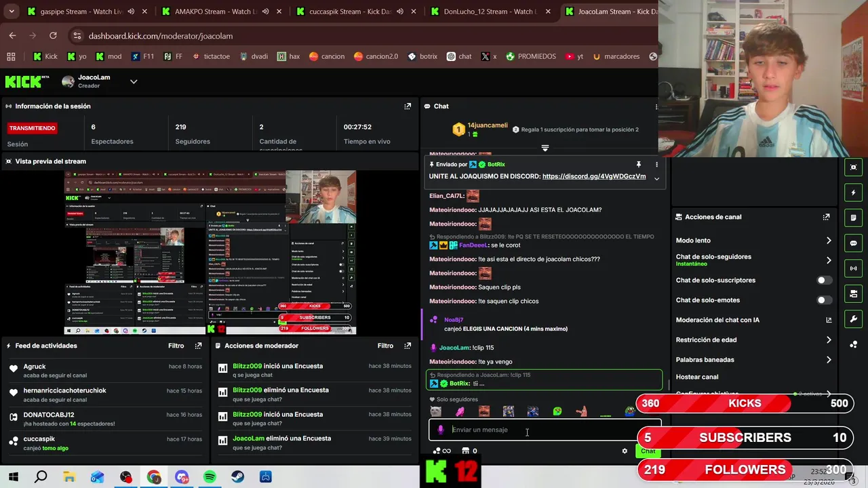This screenshot has height=488, width=868.
Task: Open the document notes sidebar icon
Action: click(x=853, y=218)
